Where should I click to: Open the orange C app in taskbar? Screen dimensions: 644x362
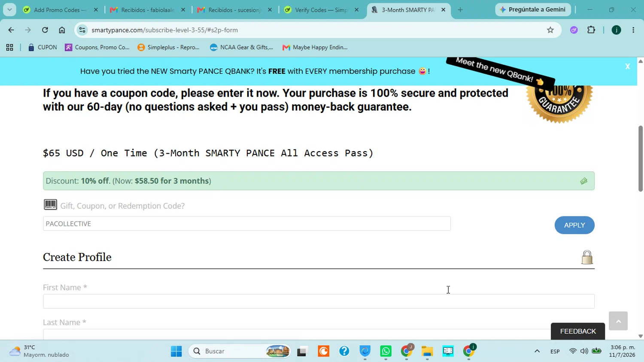tap(323, 351)
